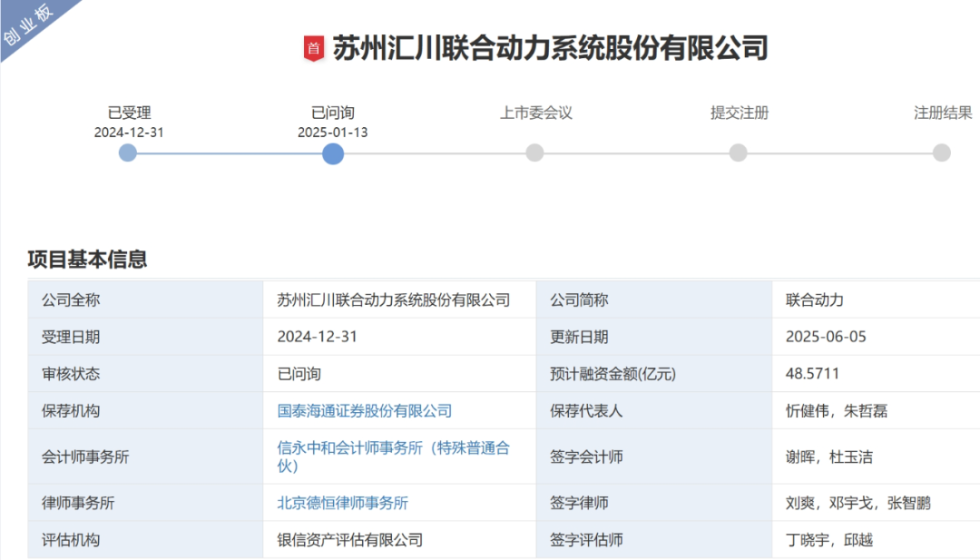Select the 已受理 timeline node
The height and width of the screenshot is (560, 980).
(128, 153)
